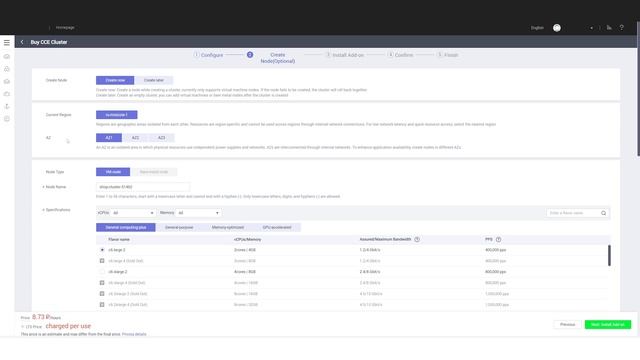This screenshot has width=640, height=360.
Task: Click the Node Name input field
Action: pyautogui.click(x=143, y=187)
